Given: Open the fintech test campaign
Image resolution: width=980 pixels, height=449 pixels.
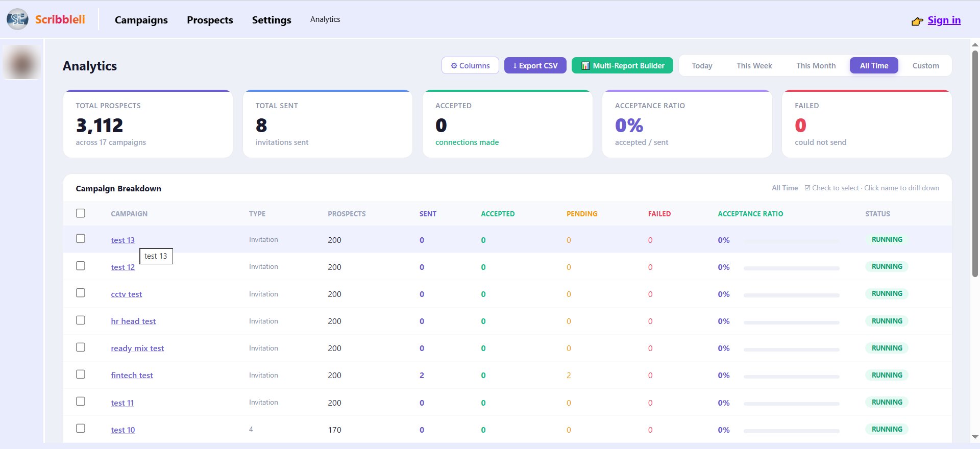Looking at the screenshot, I should tap(132, 375).
